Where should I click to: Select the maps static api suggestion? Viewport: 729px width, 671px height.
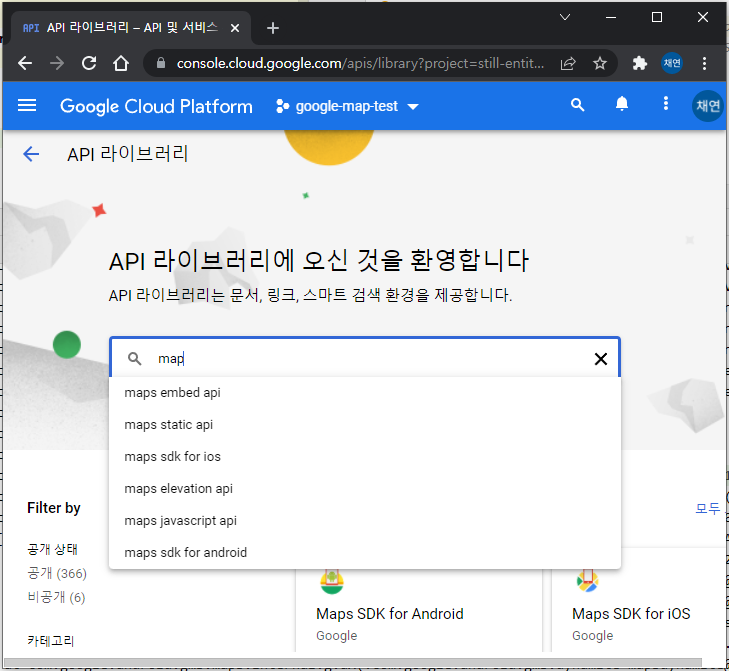point(364,425)
